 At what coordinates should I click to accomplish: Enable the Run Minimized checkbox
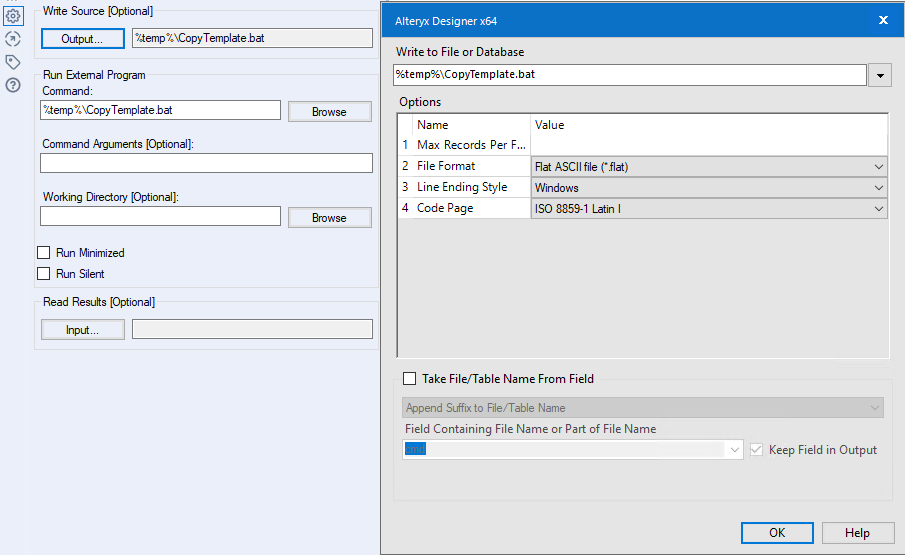pos(43,253)
